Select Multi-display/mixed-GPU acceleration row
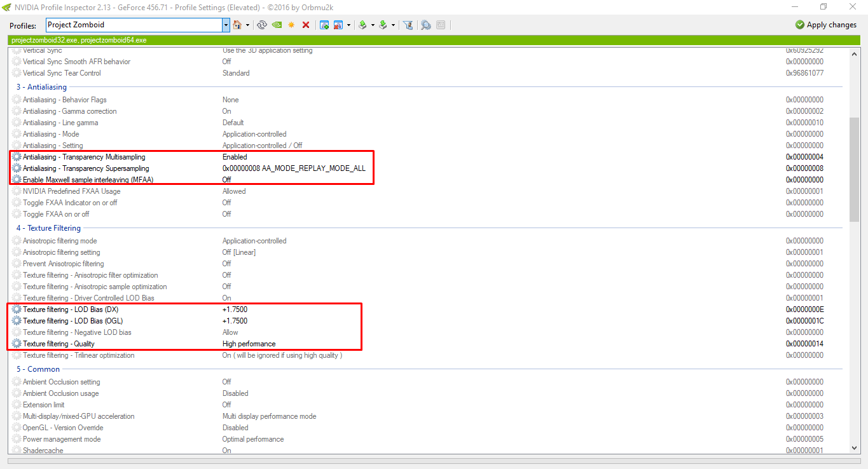 pos(427,416)
